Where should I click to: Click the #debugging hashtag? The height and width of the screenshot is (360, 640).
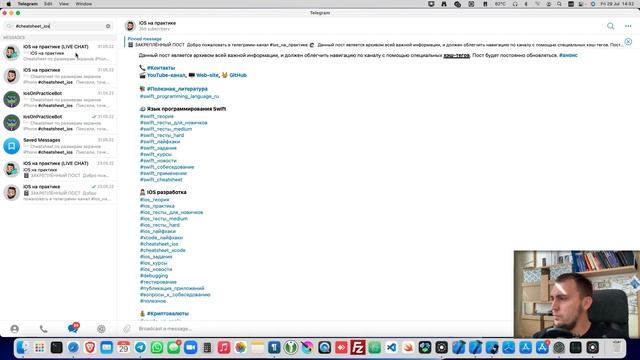tap(154, 276)
